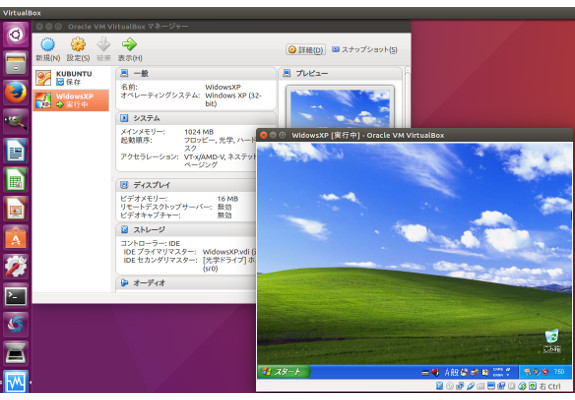Click the first blue VM status bar icon
The image size is (575, 400).
tap(439, 386)
